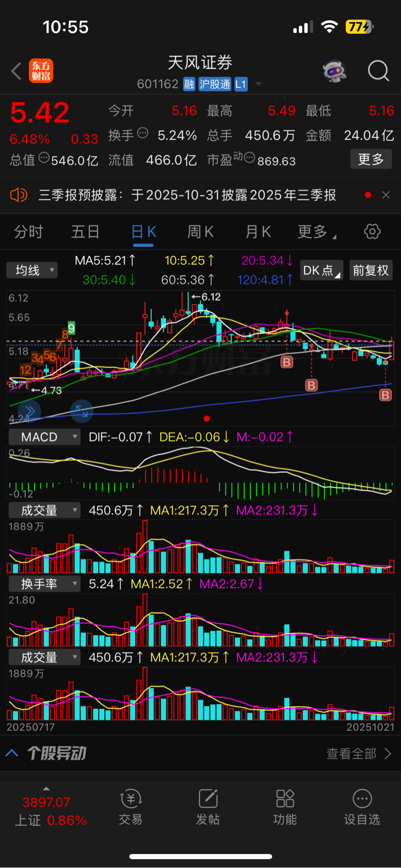Tap the expand chart fullscreen icon
This screenshot has height=868, width=401.
82,411
